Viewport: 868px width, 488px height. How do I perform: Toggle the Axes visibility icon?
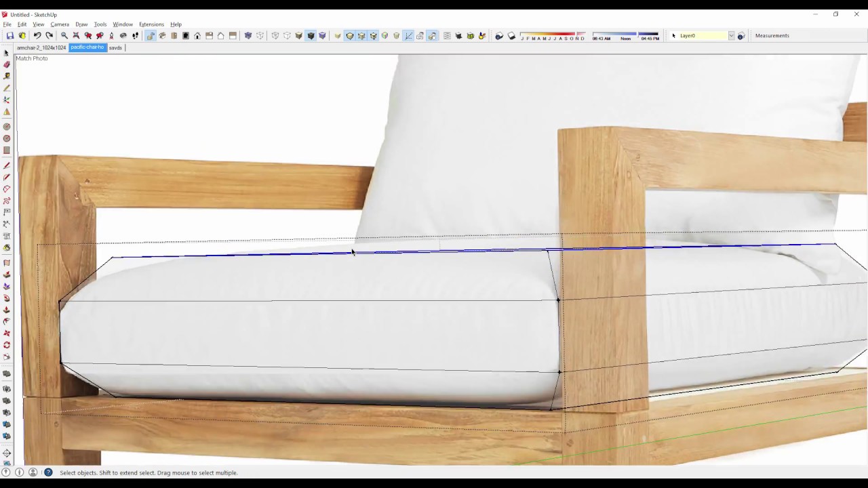click(408, 36)
